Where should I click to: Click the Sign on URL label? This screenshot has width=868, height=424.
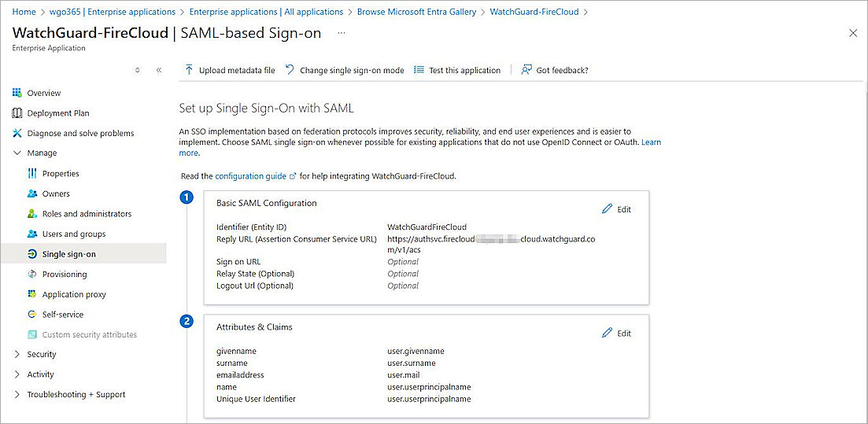238,262
